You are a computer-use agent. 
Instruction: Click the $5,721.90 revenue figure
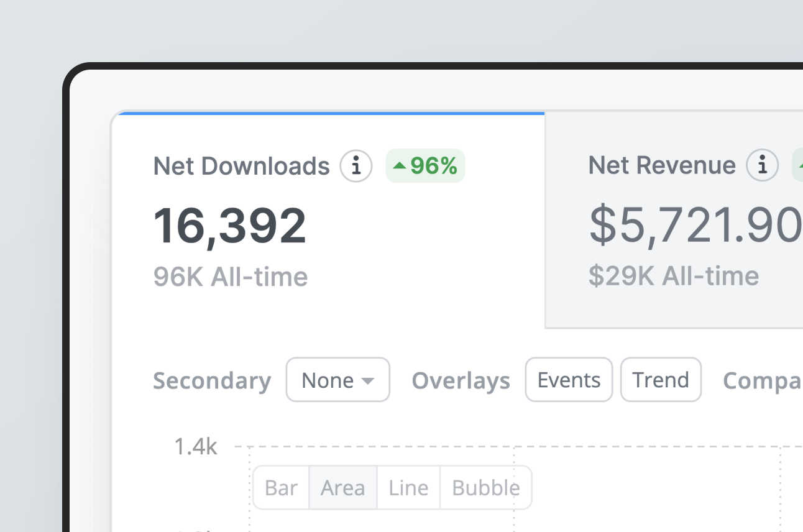[x=695, y=225]
